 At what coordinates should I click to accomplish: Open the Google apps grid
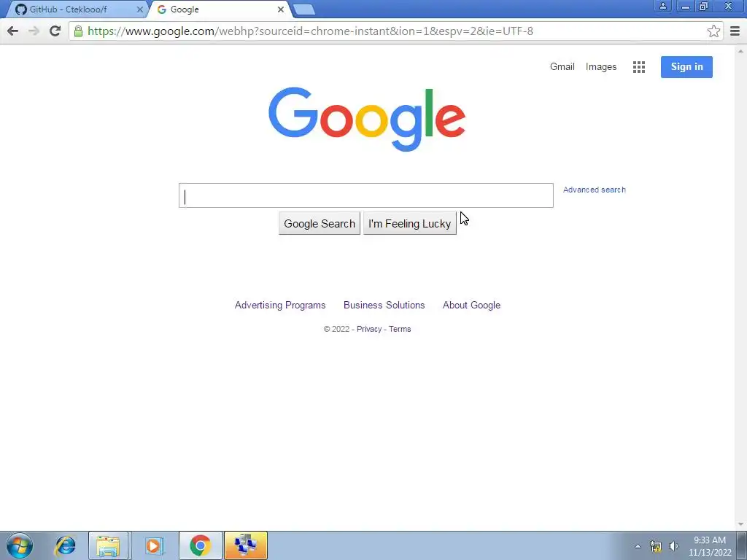coord(639,67)
